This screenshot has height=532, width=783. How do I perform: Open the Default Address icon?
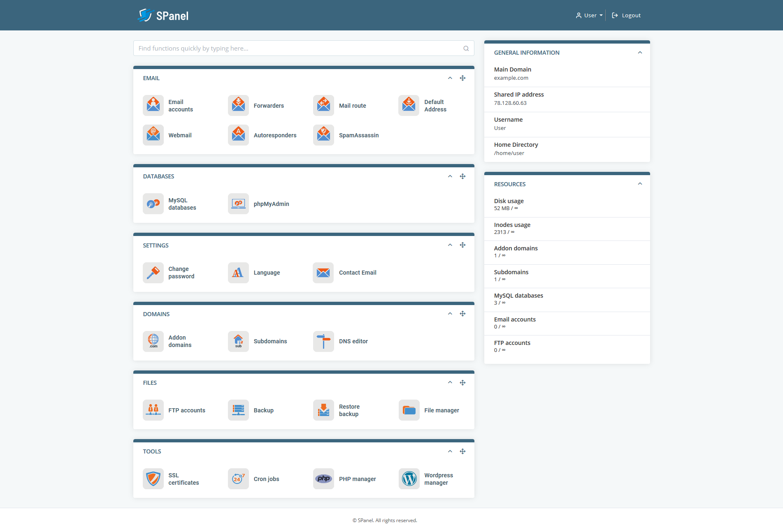pyautogui.click(x=409, y=106)
